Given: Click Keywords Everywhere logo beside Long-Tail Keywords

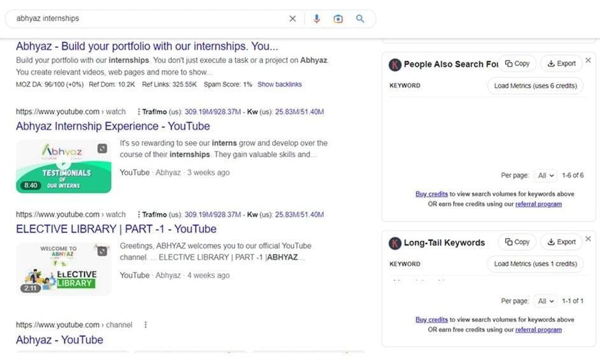Looking at the screenshot, I should pos(395,243).
